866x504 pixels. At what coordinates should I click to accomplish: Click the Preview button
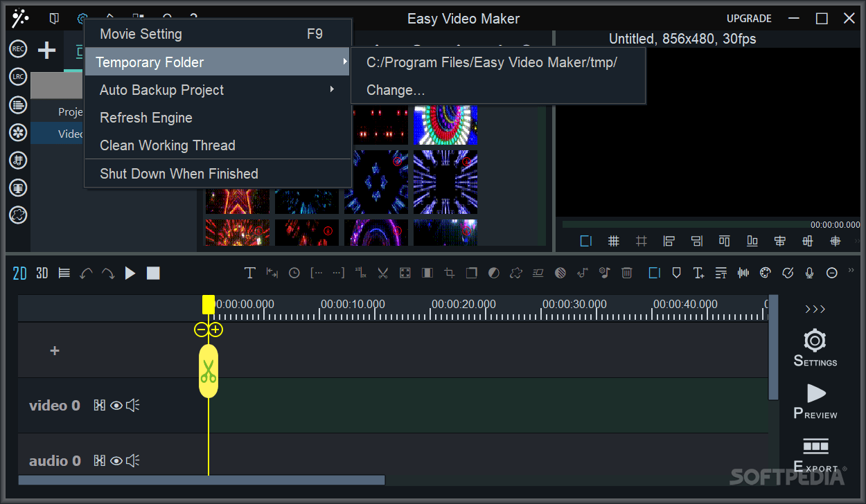815,402
